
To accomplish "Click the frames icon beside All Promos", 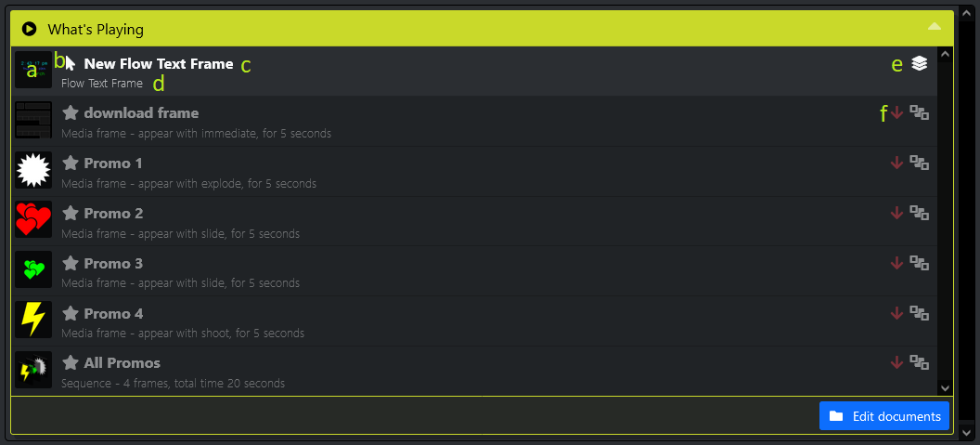I will tap(919, 362).
